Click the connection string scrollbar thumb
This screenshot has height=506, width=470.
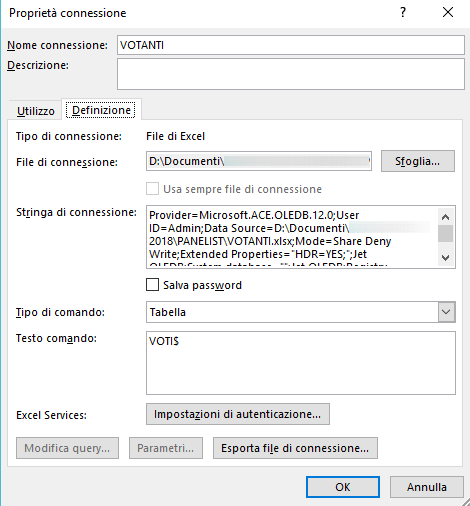[445, 233]
